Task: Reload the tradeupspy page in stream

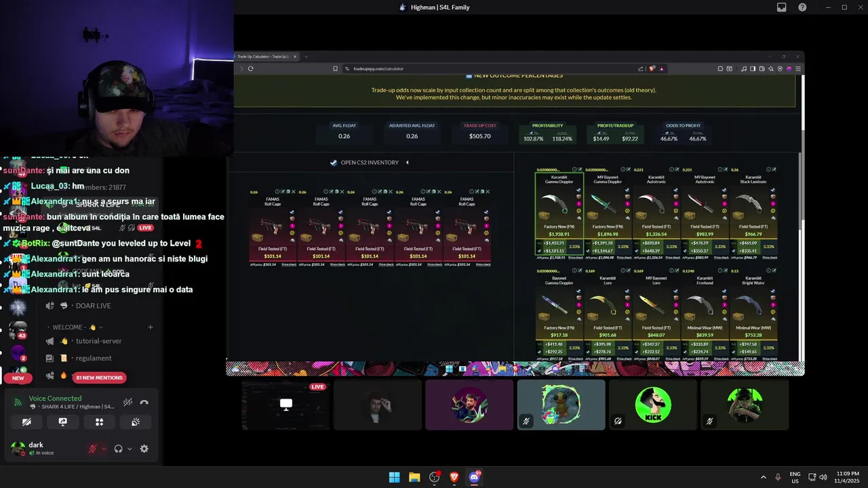Action: click(x=251, y=68)
